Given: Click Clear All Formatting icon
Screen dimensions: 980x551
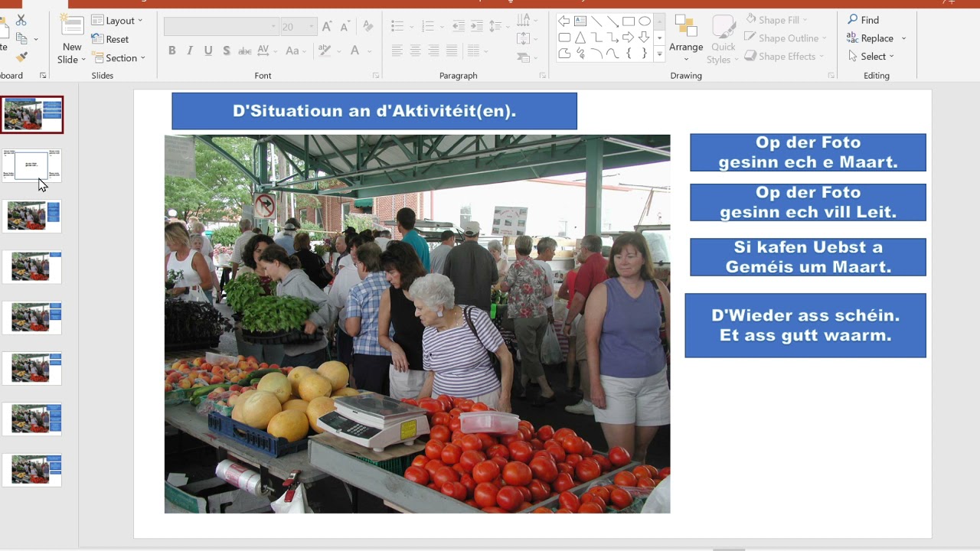Looking at the screenshot, I should tap(368, 27).
